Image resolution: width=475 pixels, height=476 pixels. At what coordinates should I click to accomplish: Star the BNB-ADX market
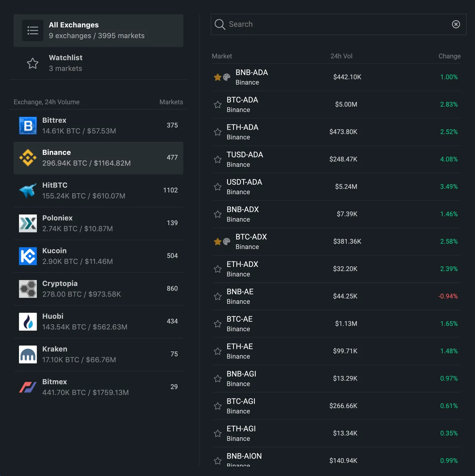tap(218, 214)
